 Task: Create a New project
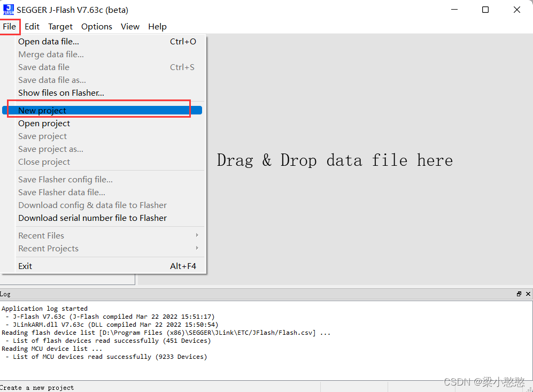point(102,111)
